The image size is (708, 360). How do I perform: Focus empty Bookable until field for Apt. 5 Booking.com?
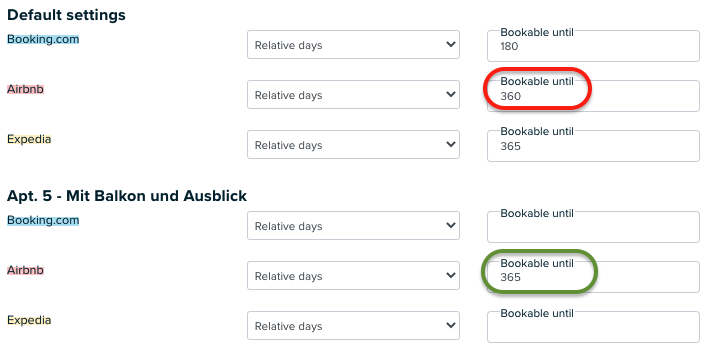pos(593,227)
